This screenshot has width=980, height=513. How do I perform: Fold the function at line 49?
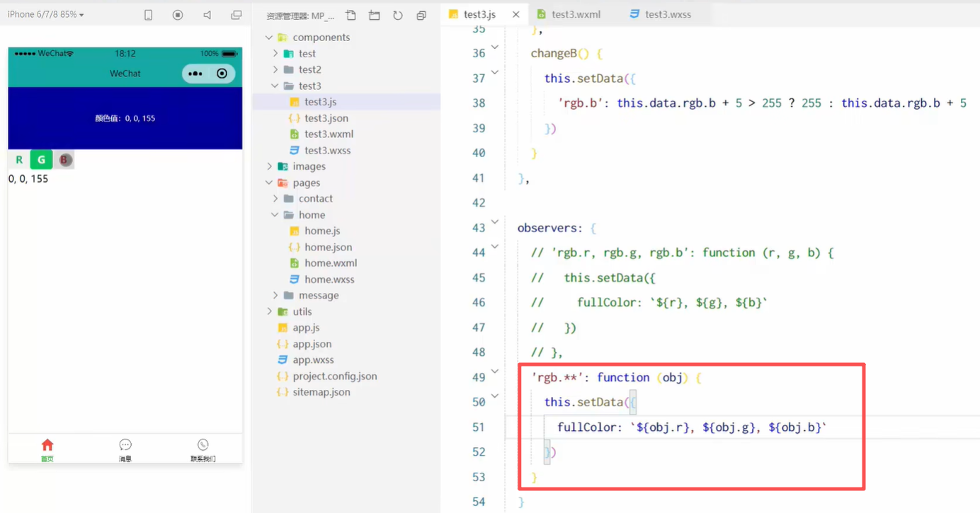pos(495,371)
